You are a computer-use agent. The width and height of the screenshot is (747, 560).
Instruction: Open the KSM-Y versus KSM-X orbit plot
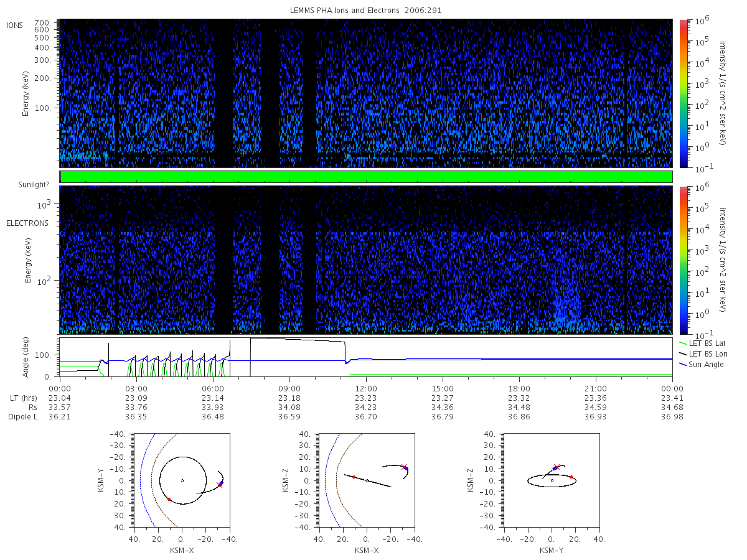coord(182,480)
